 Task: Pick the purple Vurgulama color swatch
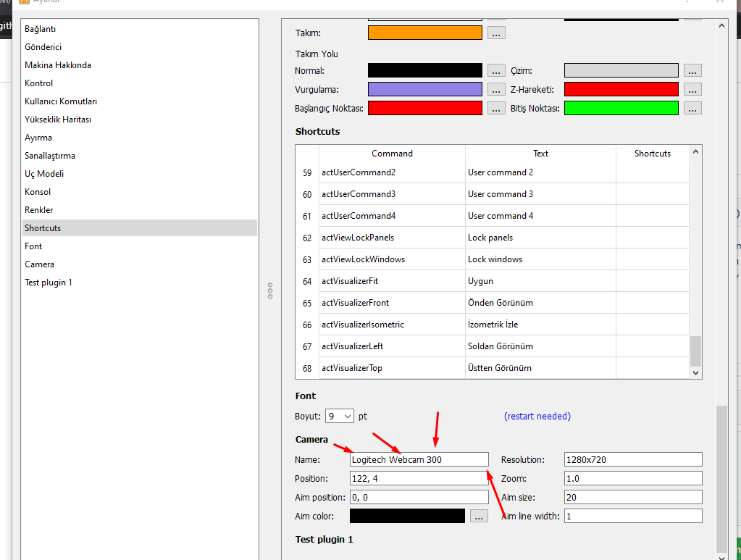point(425,89)
